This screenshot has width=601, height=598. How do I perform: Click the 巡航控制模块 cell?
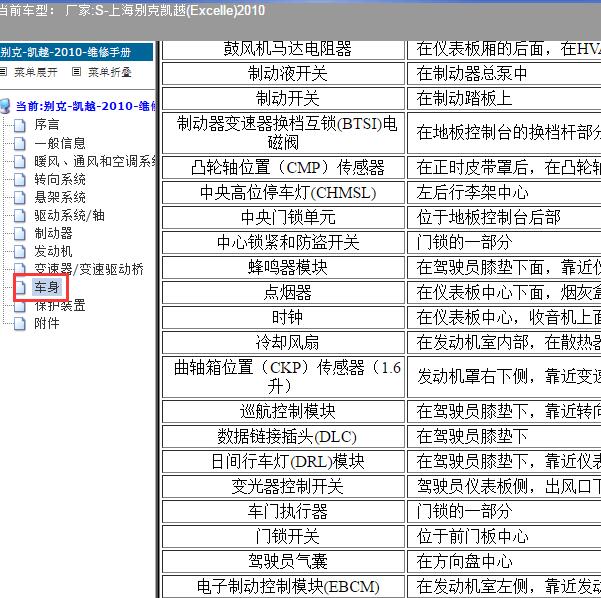click(x=283, y=411)
